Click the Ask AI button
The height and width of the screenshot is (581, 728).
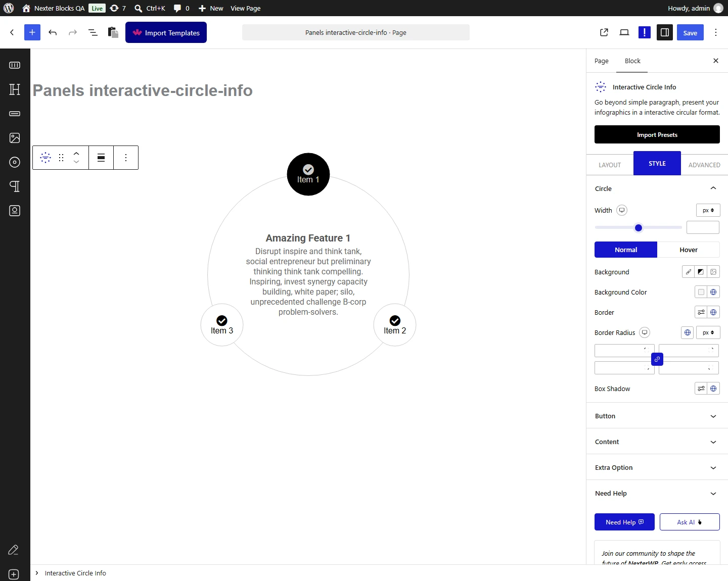coord(690,522)
